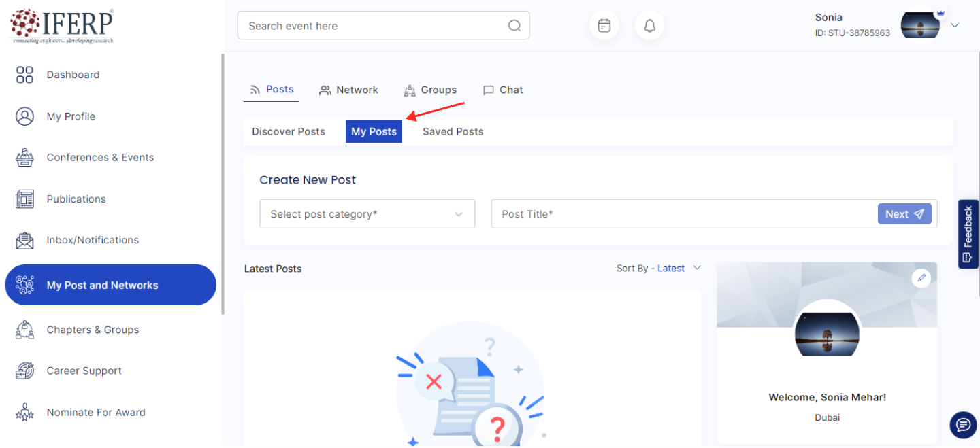
Task: Open the Discover Posts tab
Action: pos(289,132)
